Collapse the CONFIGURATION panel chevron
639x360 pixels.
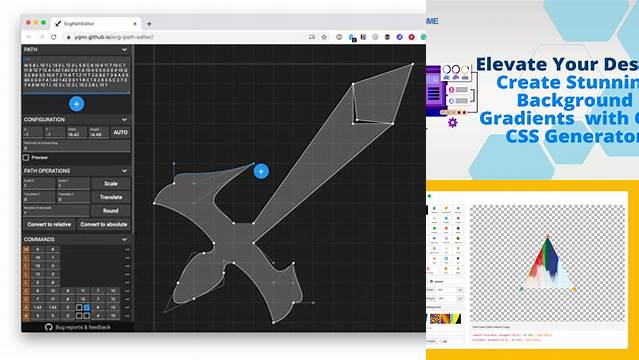(124, 119)
